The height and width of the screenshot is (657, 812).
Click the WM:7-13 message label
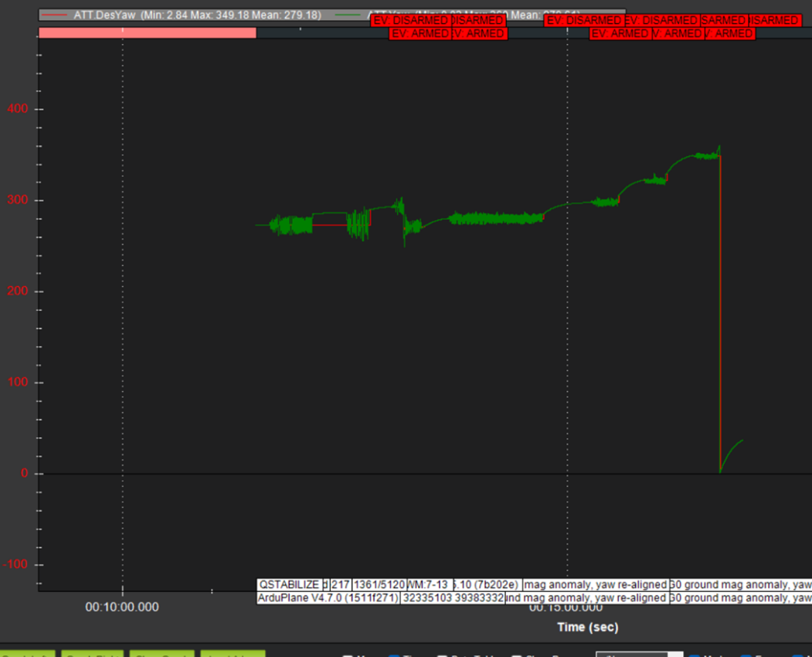pos(428,585)
